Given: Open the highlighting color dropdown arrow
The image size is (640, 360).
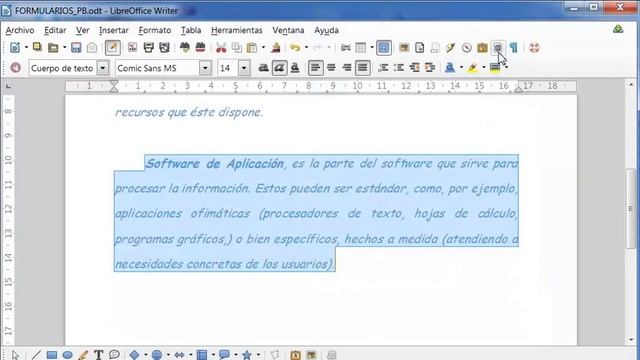Looking at the screenshot, I should tap(484, 68).
